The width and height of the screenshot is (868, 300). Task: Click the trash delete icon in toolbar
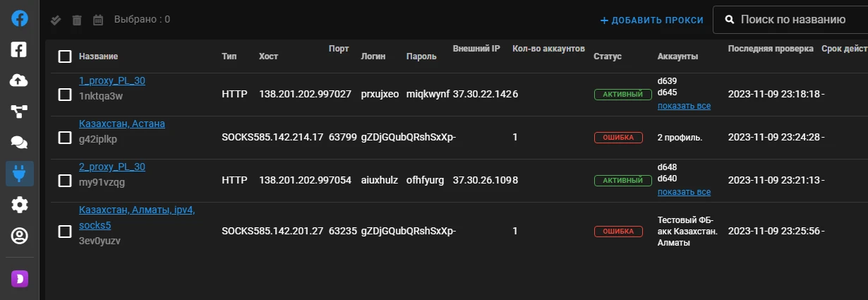pyautogui.click(x=77, y=20)
